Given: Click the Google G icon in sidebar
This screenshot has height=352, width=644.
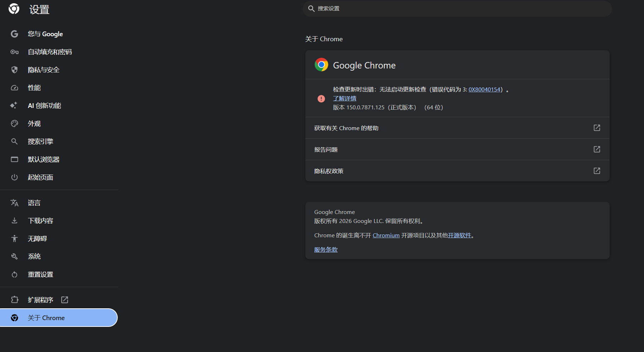Looking at the screenshot, I should 14,34.
